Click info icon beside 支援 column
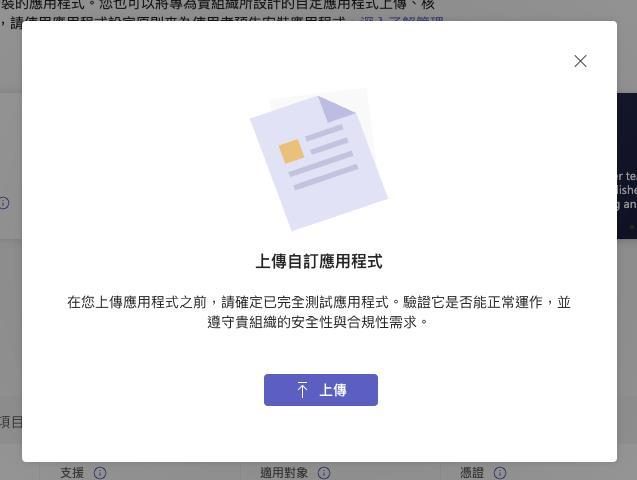The width and height of the screenshot is (637, 480). [x=100, y=473]
